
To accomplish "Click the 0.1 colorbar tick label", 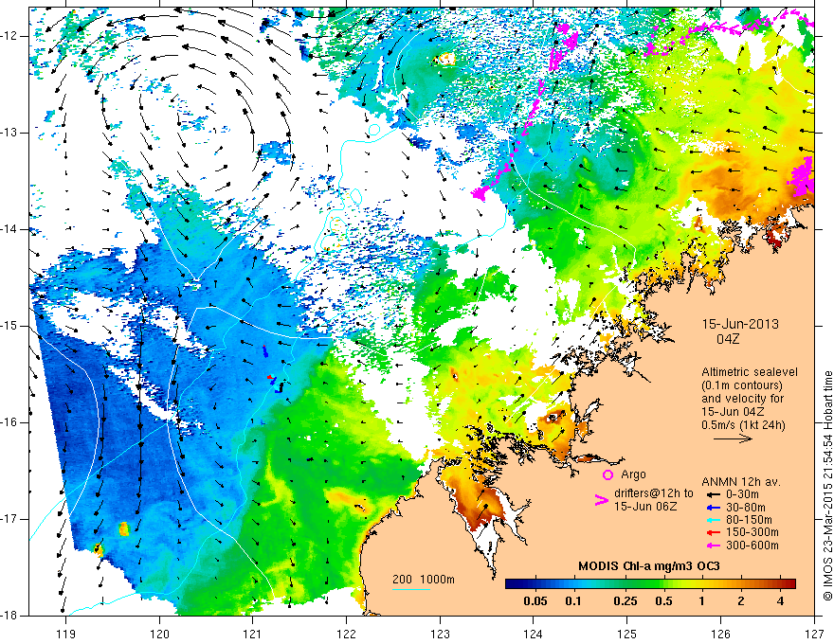I will (x=572, y=601).
